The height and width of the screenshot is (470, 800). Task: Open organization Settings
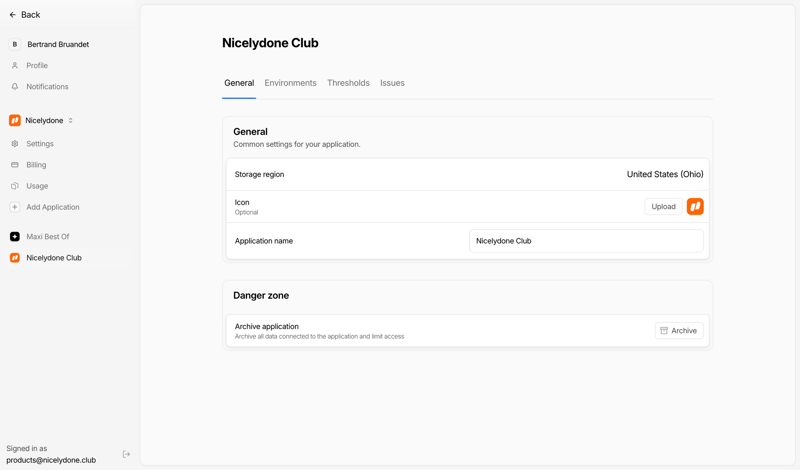(x=40, y=144)
